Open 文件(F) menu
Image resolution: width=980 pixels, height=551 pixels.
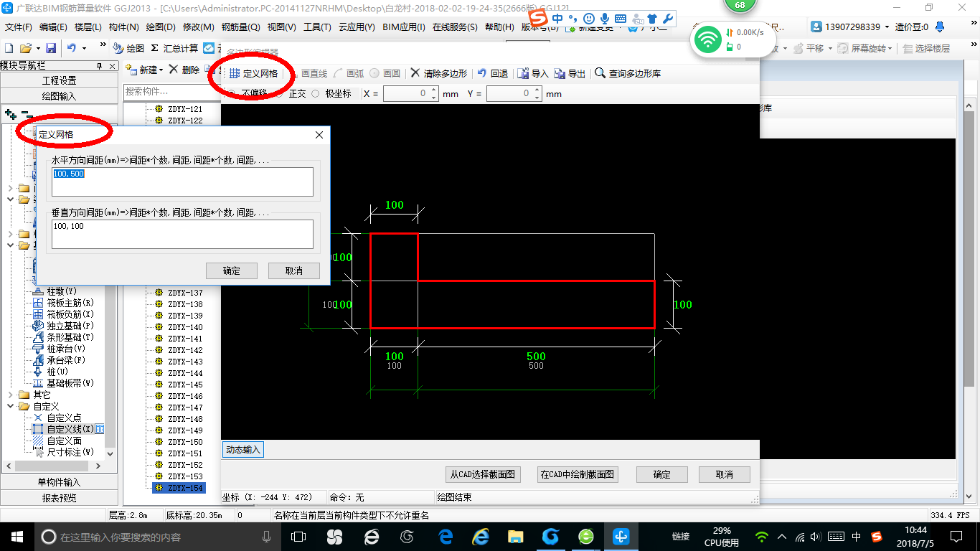19,27
